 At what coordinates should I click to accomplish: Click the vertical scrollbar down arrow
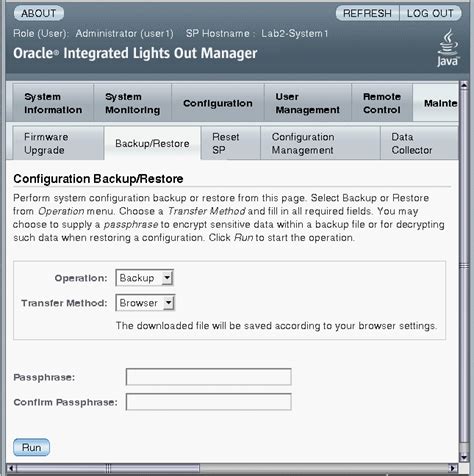click(x=464, y=457)
